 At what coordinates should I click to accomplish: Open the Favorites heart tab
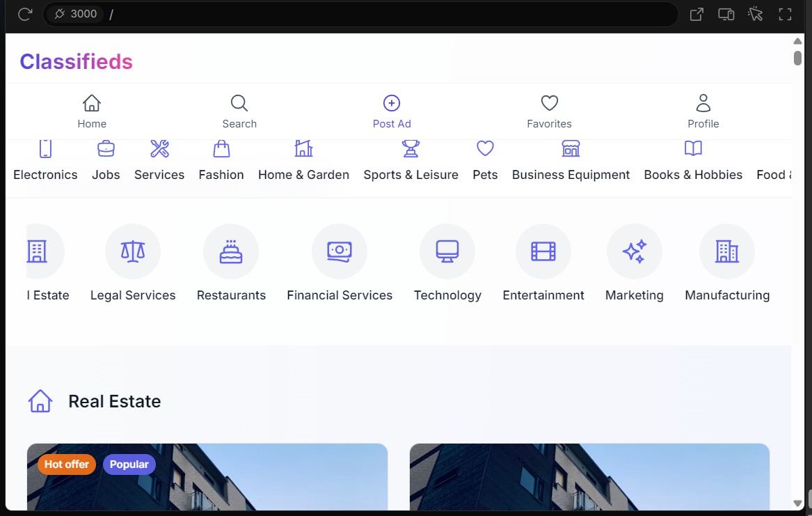click(x=549, y=112)
